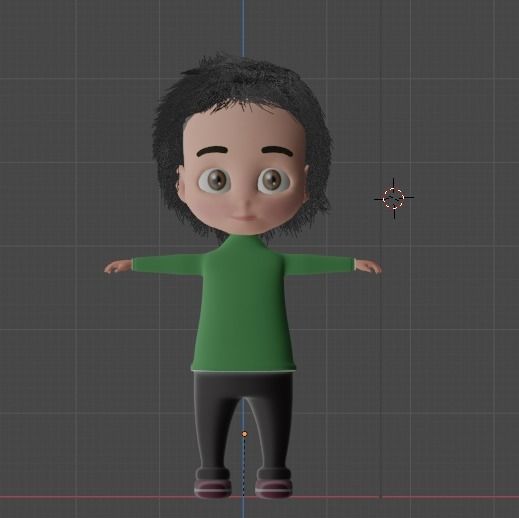Click the character's right-side eye

[274, 180]
